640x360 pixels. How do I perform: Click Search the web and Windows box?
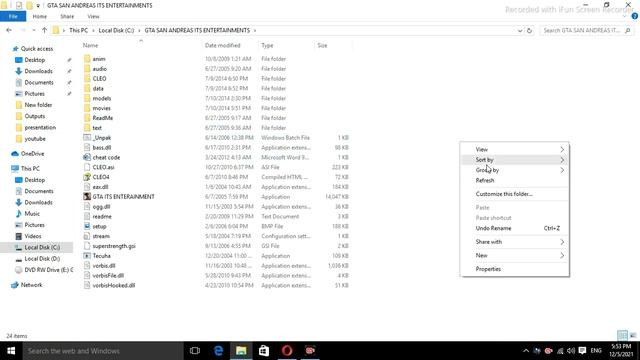click(x=103, y=351)
